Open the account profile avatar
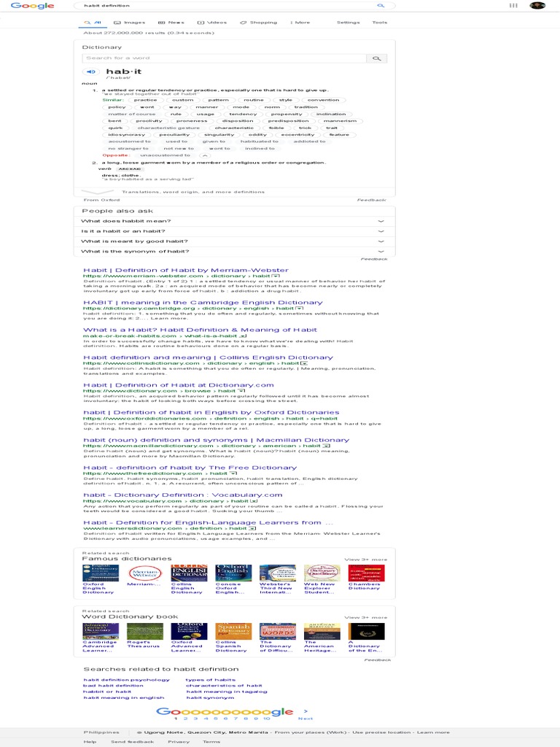 [x=537, y=6]
